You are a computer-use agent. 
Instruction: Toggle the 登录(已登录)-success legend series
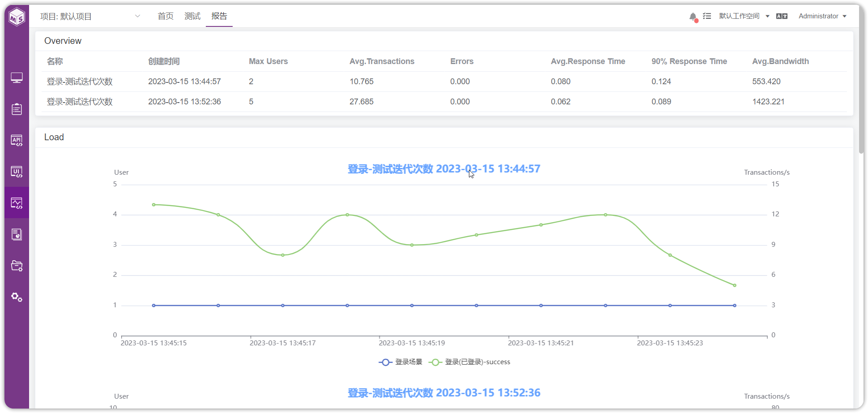(469, 362)
